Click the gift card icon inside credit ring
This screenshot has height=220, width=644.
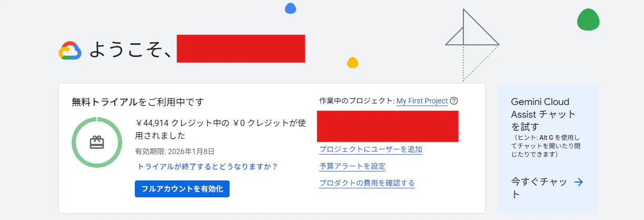click(97, 142)
